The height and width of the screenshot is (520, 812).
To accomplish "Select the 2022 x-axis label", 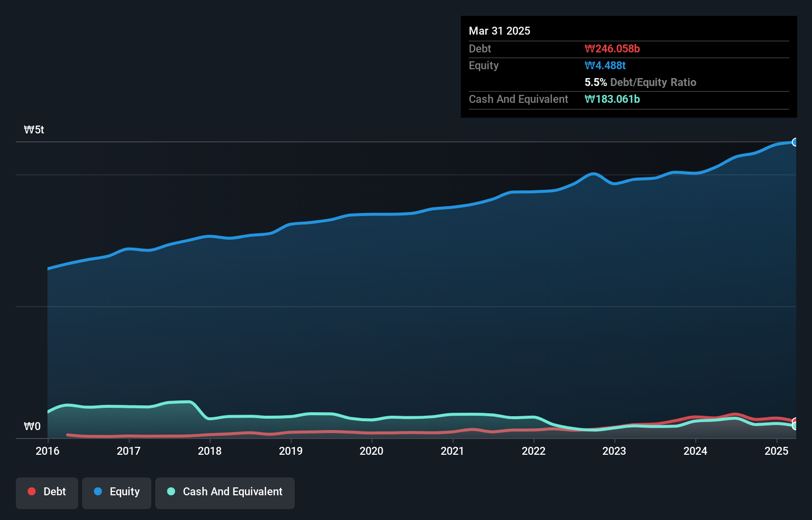I will (x=534, y=451).
